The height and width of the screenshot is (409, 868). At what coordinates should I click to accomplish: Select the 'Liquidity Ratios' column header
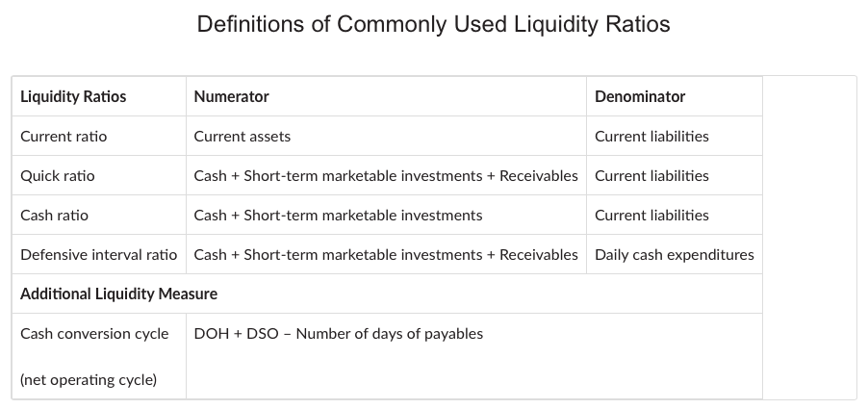[73, 96]
